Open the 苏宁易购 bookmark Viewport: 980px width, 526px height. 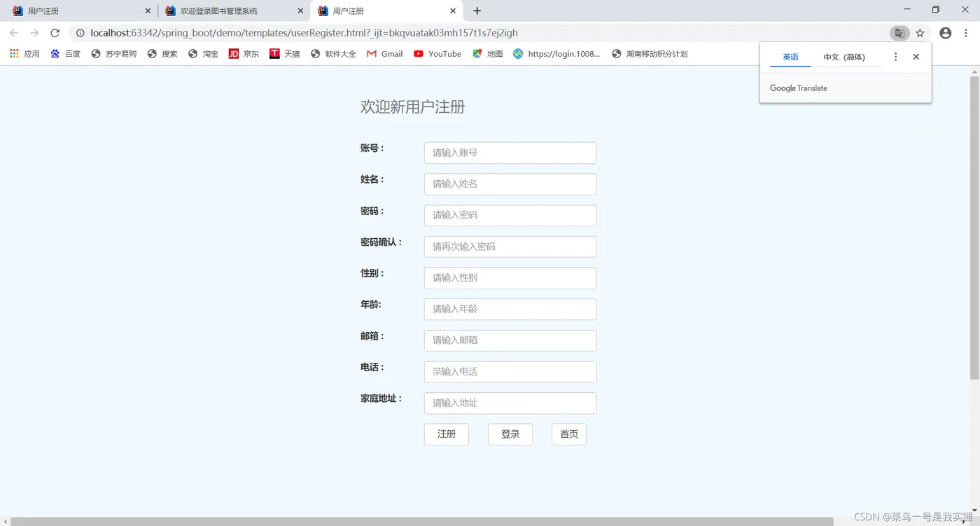click(113, 53)
